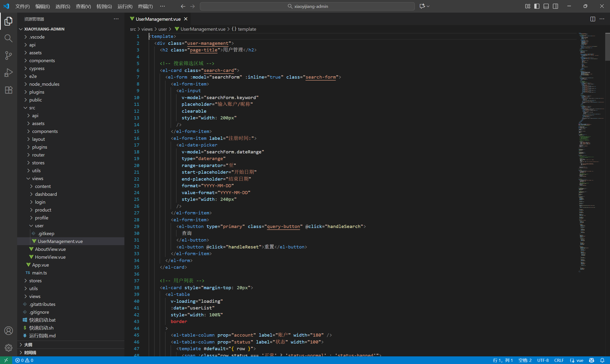Change indentation via 空格: 2
This screenshot has height=364, width=610.
[525, 360]
